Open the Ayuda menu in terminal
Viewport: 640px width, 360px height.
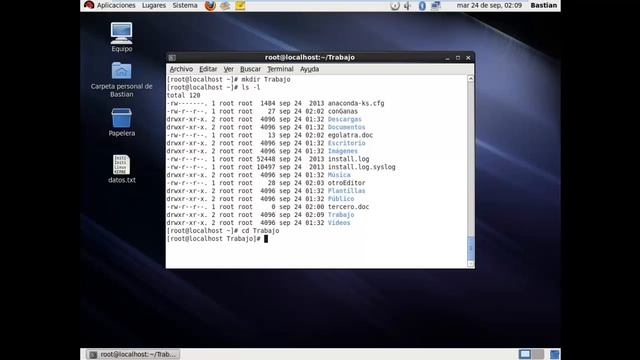(x=309, y=69)
